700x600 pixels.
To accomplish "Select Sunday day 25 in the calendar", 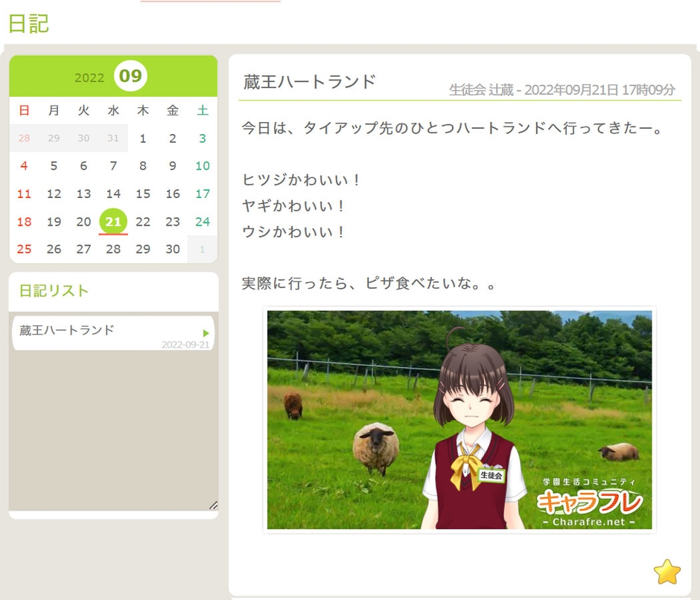I will (24, 249).
